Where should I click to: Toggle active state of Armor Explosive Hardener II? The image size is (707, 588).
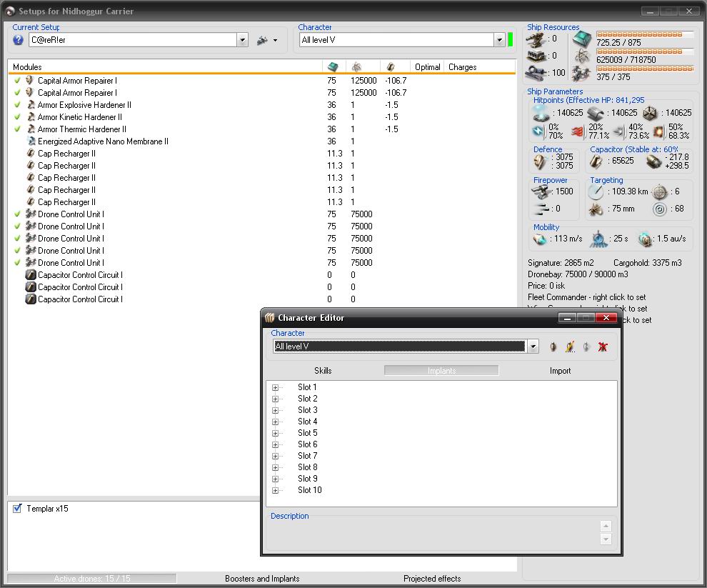click(x=17, y=105)
